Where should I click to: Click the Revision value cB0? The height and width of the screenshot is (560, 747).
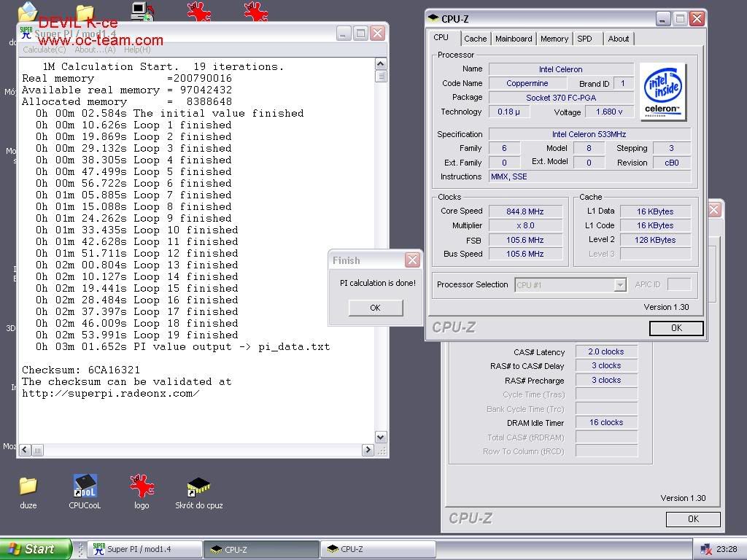coord(672,163)
